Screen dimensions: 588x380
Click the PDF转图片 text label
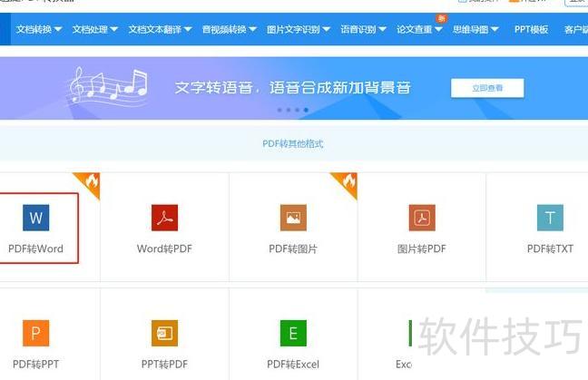coord(293,248)
